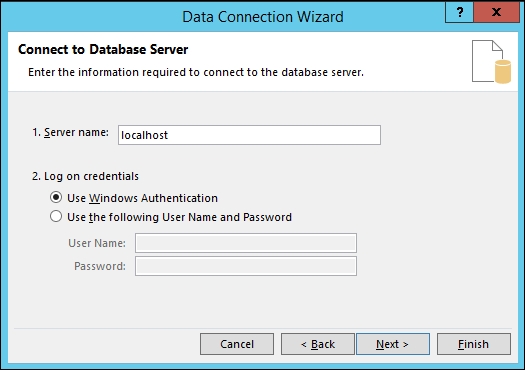This screenshot has height=370, width=525.
Task: Close the Data Connection Wizard dialog
Action: 497,12
